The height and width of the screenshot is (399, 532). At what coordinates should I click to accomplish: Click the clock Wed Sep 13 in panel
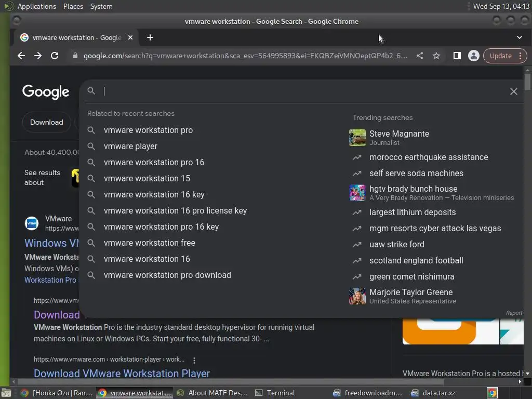(x=501, y=6)
